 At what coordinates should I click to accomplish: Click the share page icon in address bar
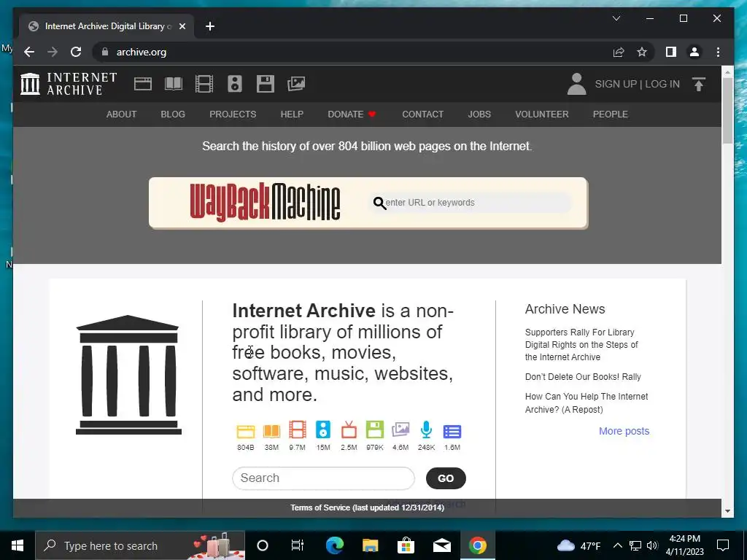(x=619, y=52)
